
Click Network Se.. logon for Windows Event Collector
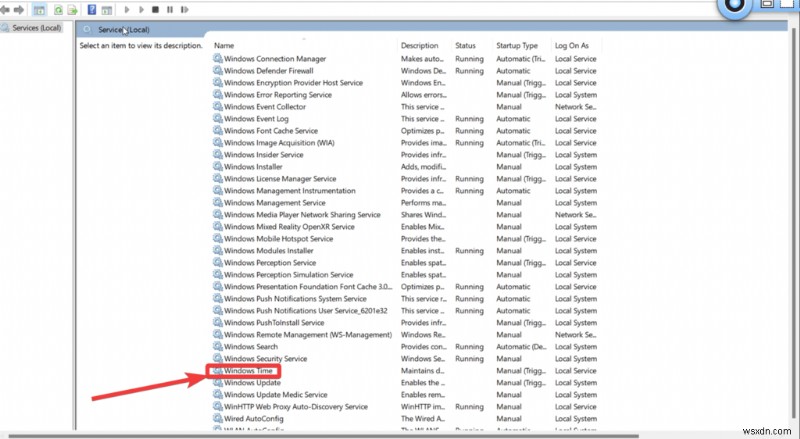pyautogui.click(x=576, y=107)
